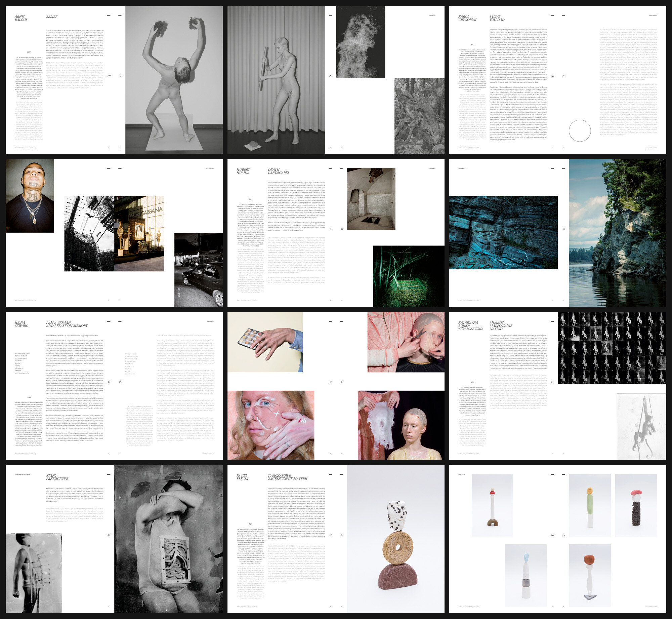Select the blue layered rock photo

(503, 233)
